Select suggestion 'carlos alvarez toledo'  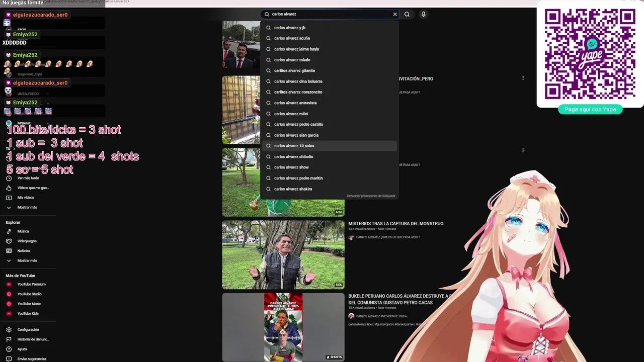click(330, 60)
